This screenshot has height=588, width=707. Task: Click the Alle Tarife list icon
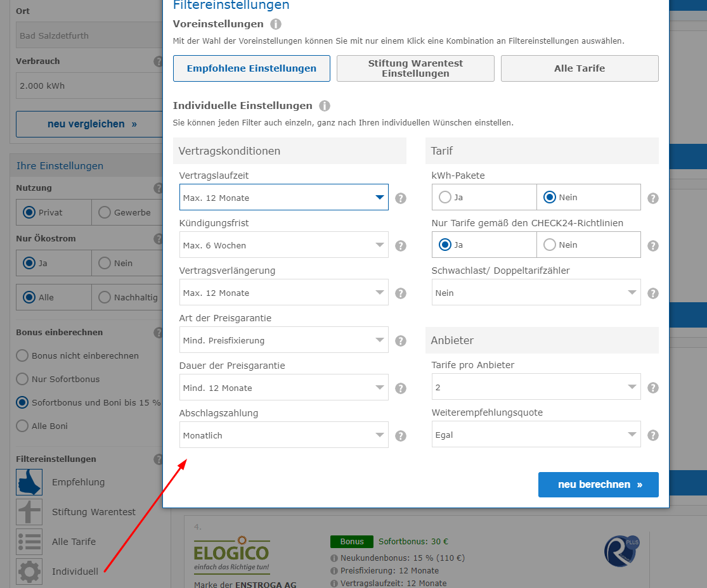29,542
